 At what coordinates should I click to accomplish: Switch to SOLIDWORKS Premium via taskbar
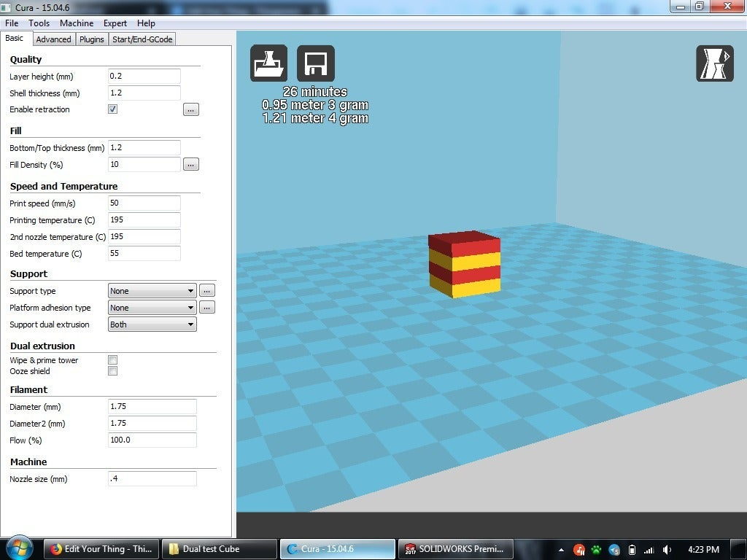click(x=455, y=548)
